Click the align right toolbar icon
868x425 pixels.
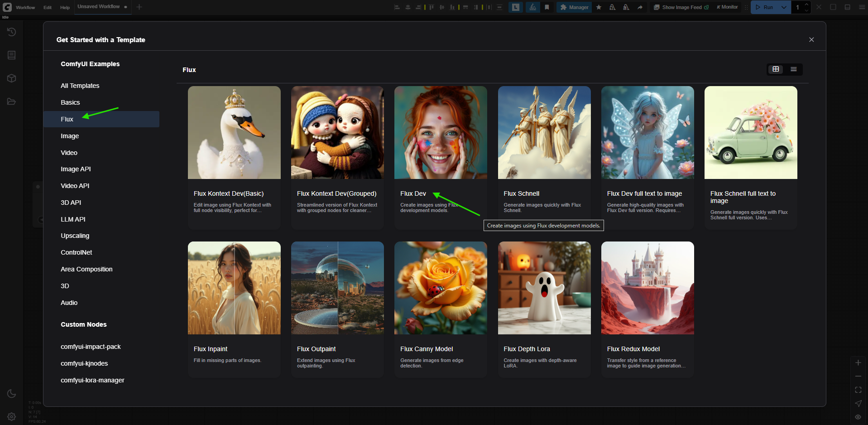click(x=418, y=7)
